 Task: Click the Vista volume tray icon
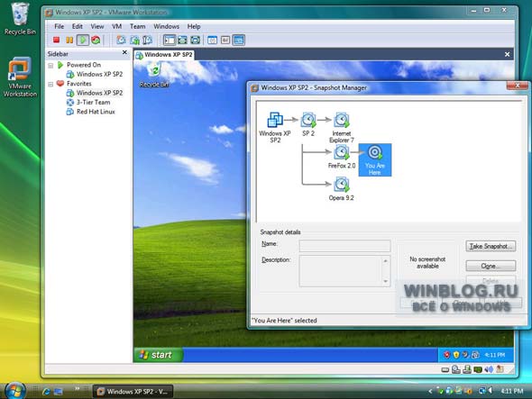point(490,391)
